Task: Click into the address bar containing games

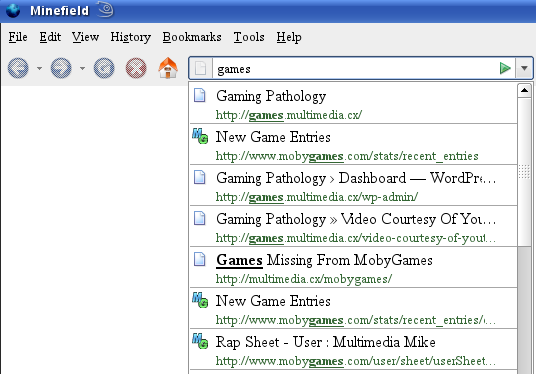Action: click(355, 68)
